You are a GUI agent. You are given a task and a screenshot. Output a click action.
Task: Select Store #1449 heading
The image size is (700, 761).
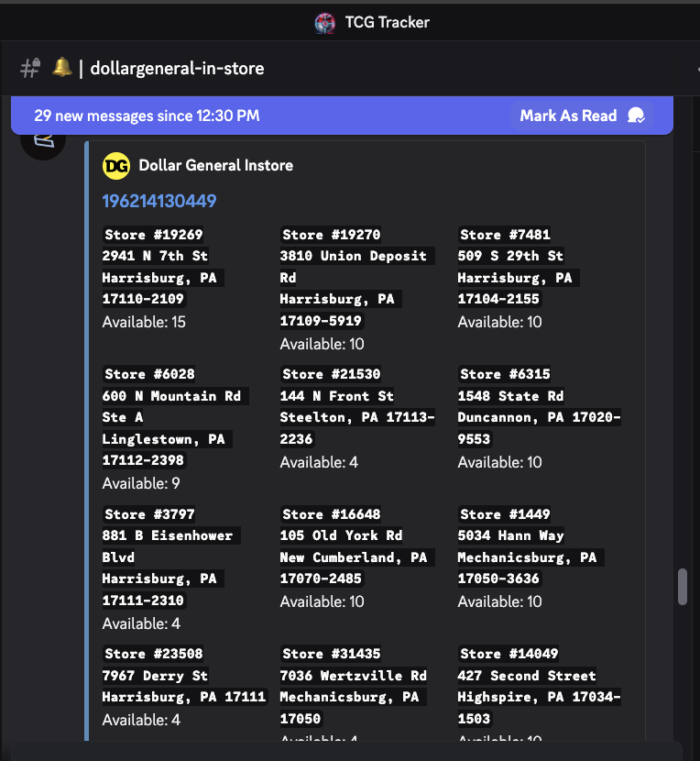coord(505,514)
